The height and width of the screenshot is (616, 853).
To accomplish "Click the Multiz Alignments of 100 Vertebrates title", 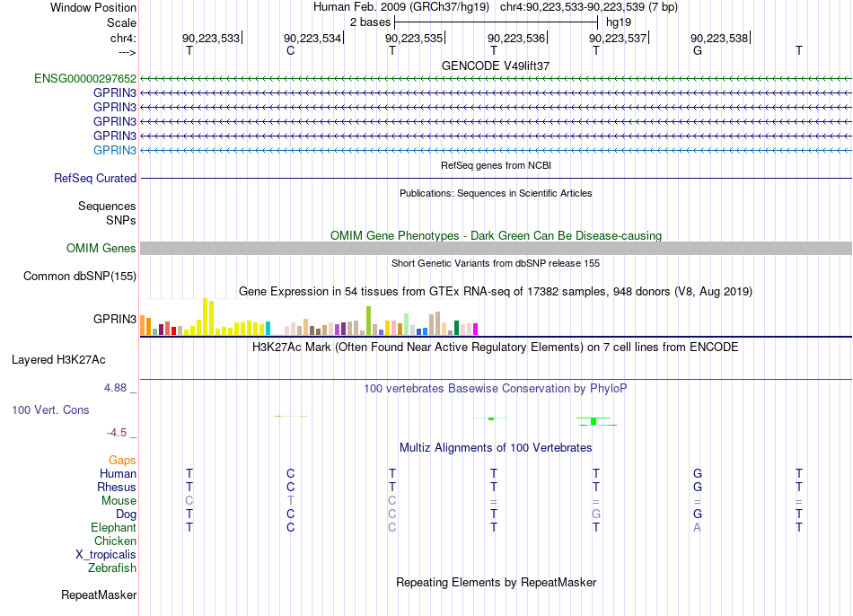I will (x=496, y=448).
